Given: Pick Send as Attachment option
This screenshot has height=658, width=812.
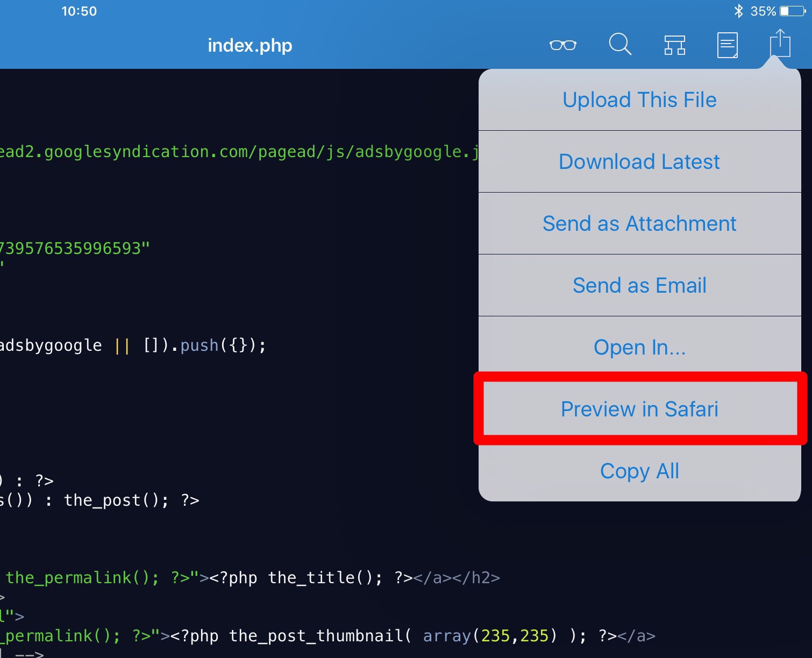Looking at the screenshot, I should pos(639,224).
